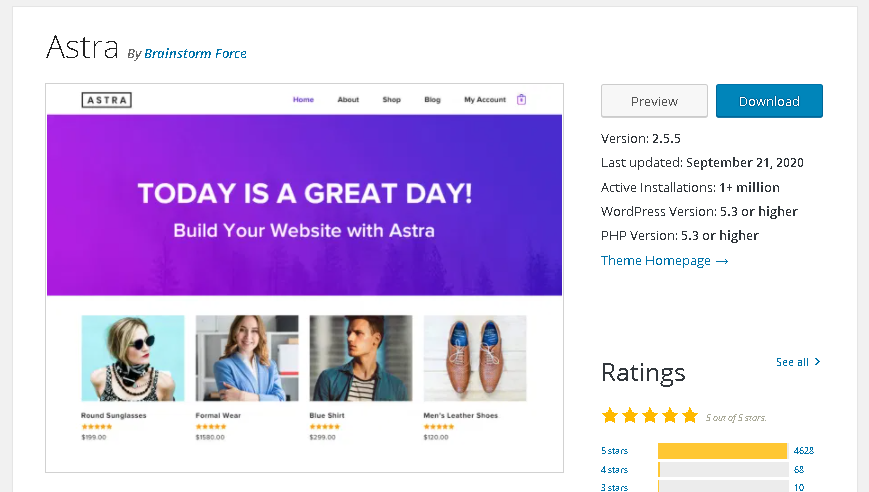Click the "Blue Shirt" product title
This screenshot has height=492, width=869.
(x=327, y=416)
